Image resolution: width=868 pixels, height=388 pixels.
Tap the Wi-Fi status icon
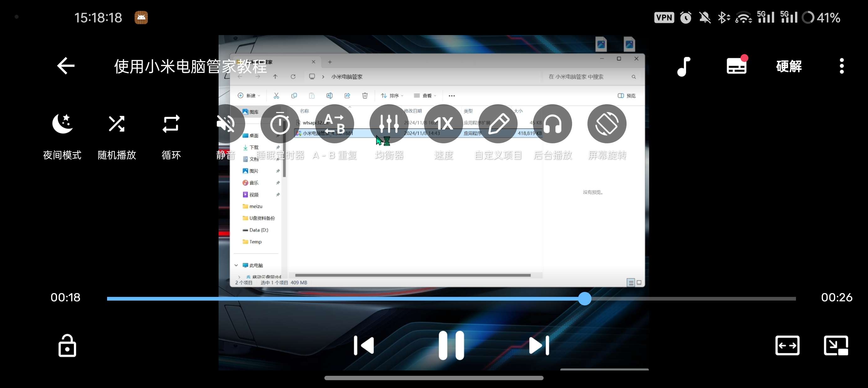pyautogui.click(x=743, y=18)
